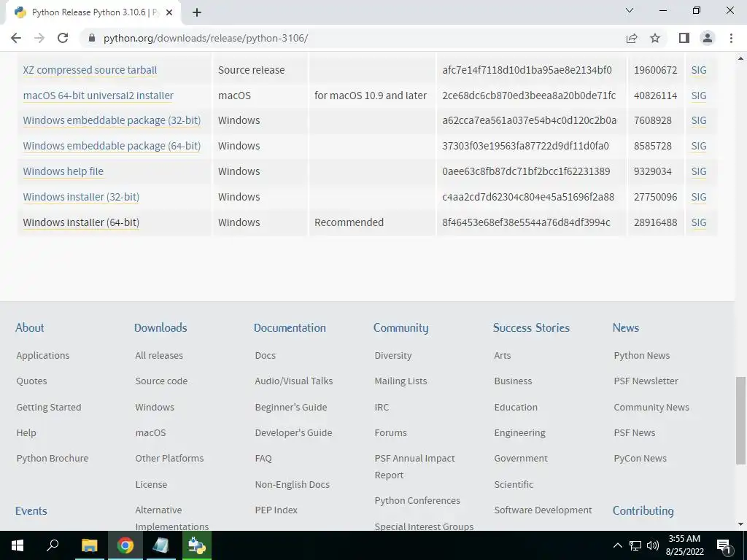
Task: Open the Chrome profile avatar
Action: point(708,38)
